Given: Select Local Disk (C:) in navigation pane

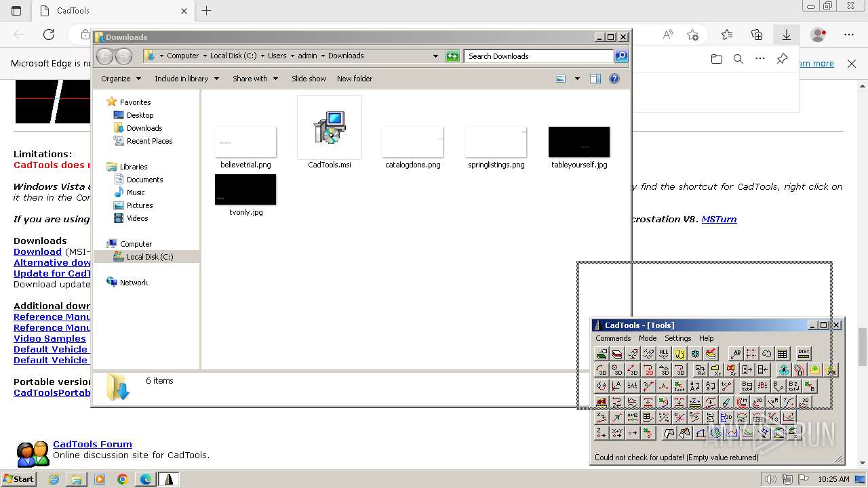Looking at the screenshot, I should pos(149,257).
